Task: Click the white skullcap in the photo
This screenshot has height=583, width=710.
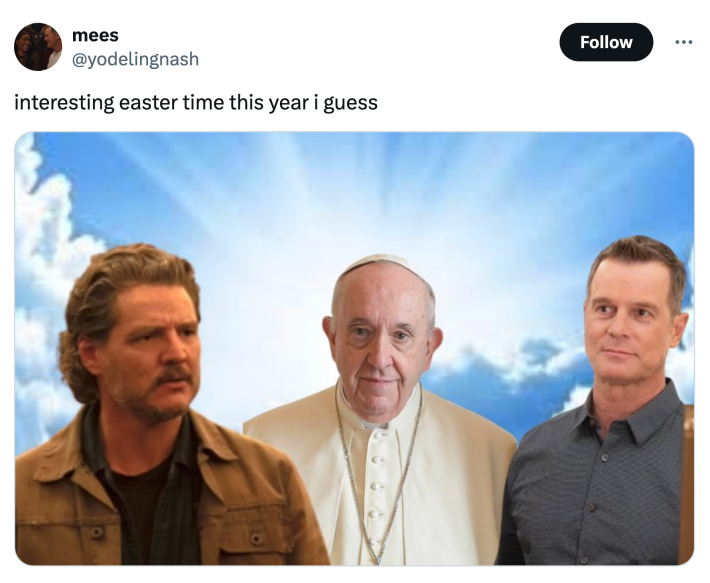Action: point(377,264)
